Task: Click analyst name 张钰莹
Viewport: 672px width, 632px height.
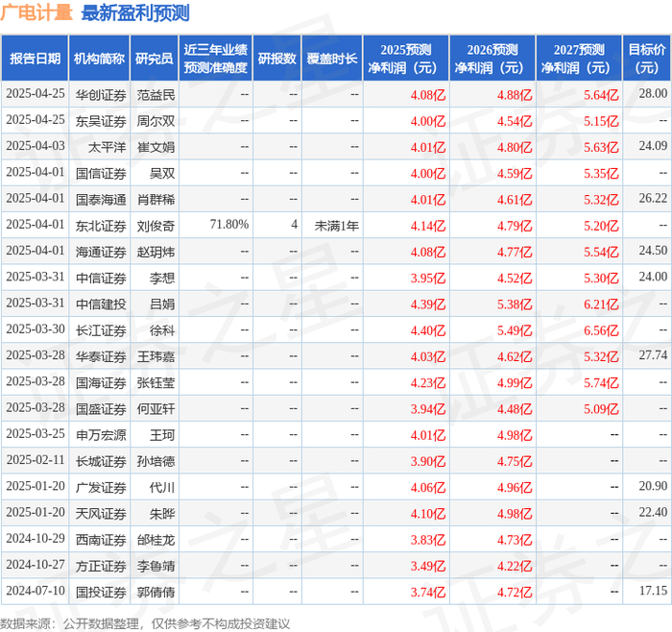Action: [x=156, y=382]
